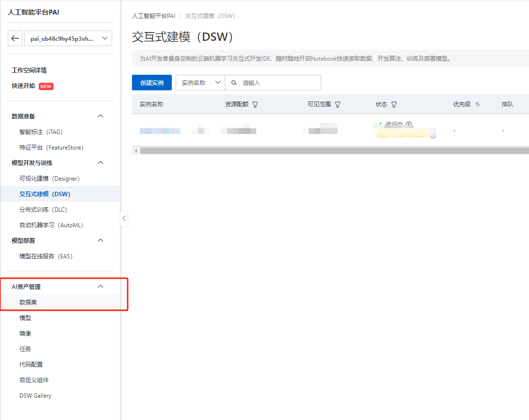Click the 实例名称 column header
Image resolution: width=529 pixels, height=420 pixels.
tap(151, 104)
